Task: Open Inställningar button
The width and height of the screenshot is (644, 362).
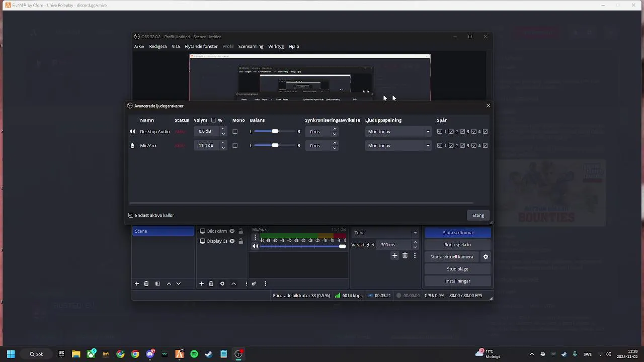Action: coord(458,281)
